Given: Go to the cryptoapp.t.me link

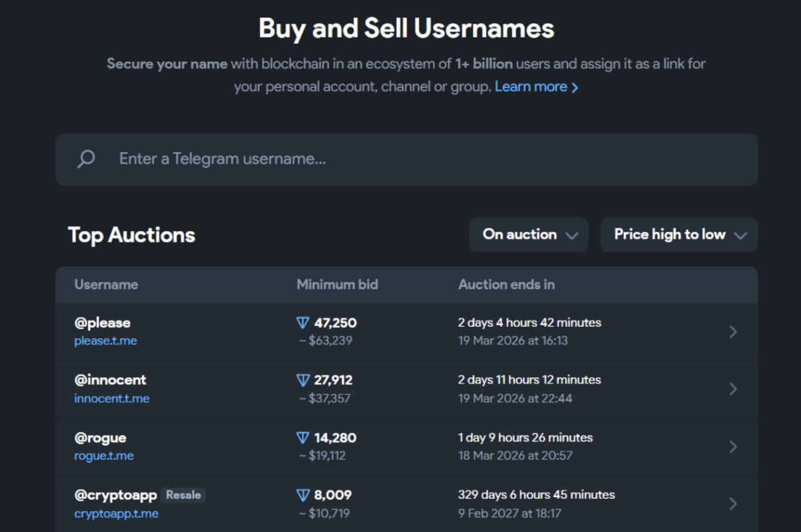Looking at the screenshot, I should 116,514.
